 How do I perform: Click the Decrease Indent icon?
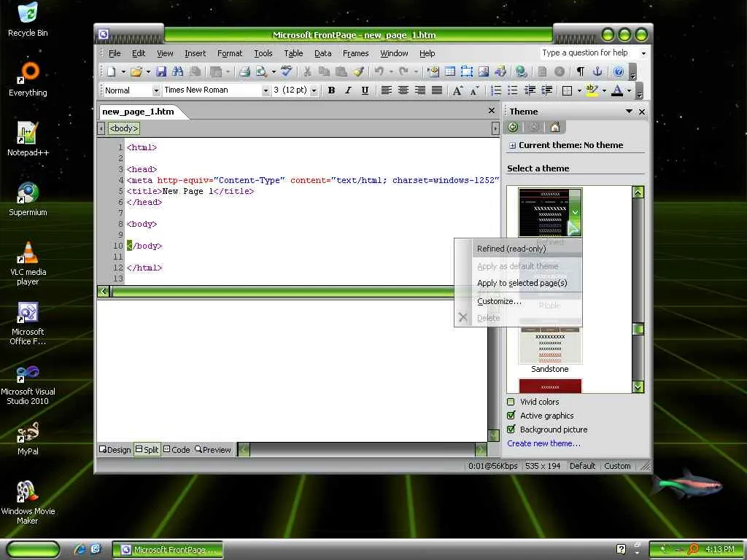(530, 90)
